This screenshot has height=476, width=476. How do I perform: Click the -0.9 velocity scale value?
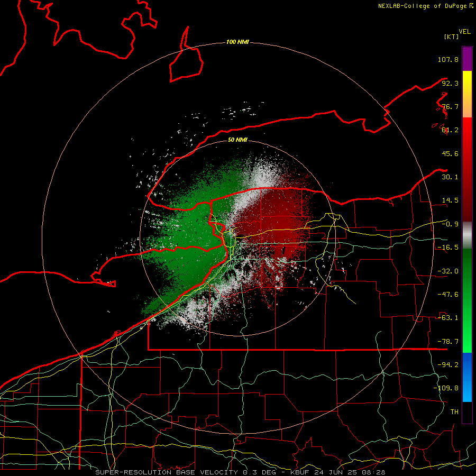pos(450,224)
